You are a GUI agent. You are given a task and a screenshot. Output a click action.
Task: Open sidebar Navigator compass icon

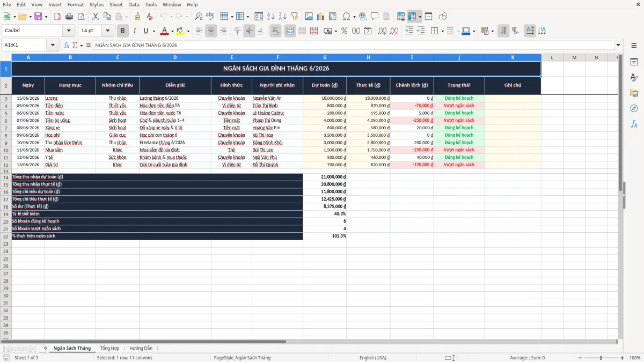click(634, 108)
